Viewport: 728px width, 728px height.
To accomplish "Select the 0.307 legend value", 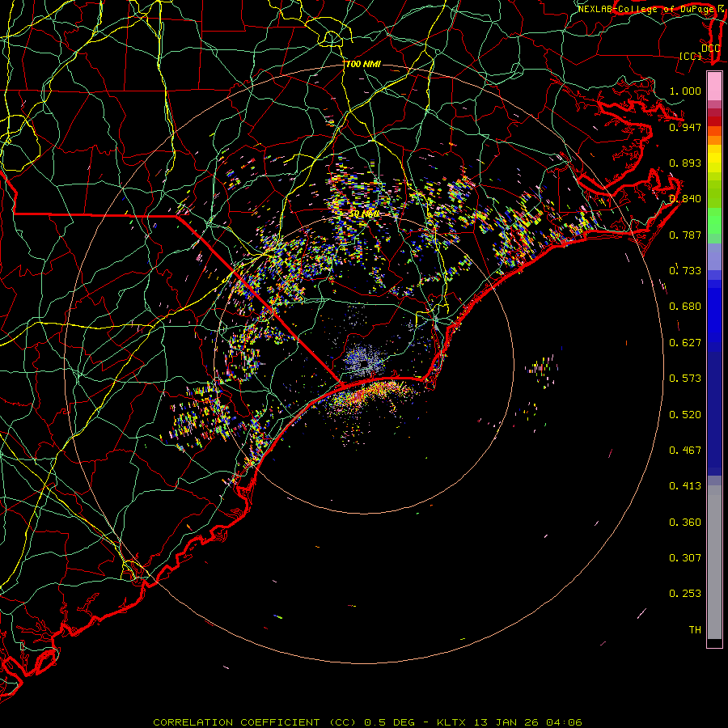I will [685, 558].
